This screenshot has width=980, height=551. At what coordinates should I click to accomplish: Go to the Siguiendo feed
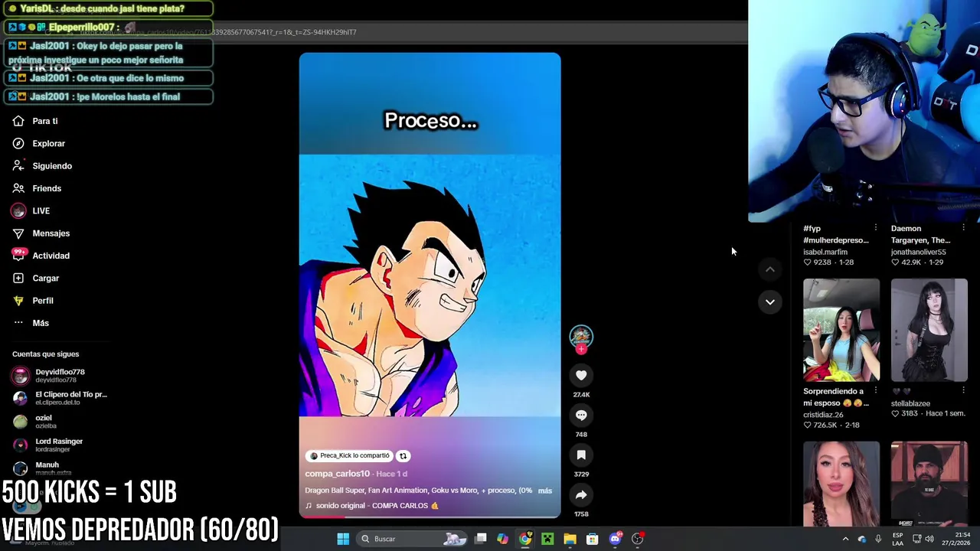(52, 166)
